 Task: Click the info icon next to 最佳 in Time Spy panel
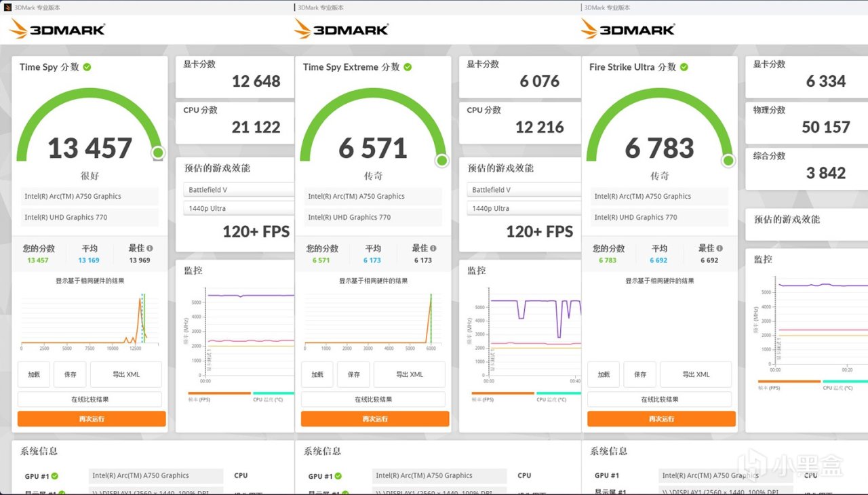pos(150,248)
